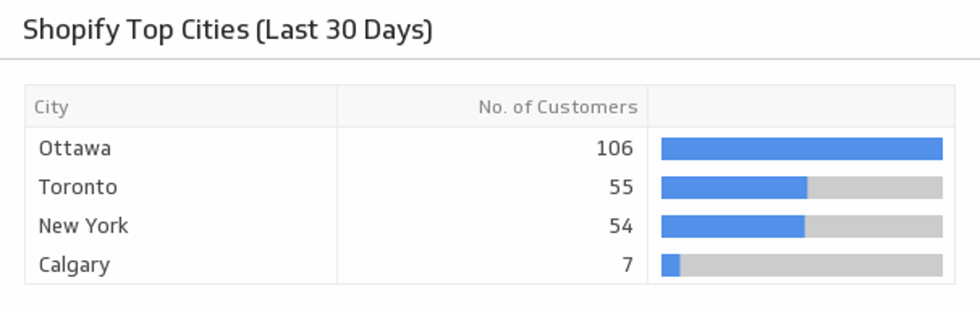The height and width of the screenshot is (309, 980).
Task: Click the 54 customers value
Action: [x=621, y=226]
